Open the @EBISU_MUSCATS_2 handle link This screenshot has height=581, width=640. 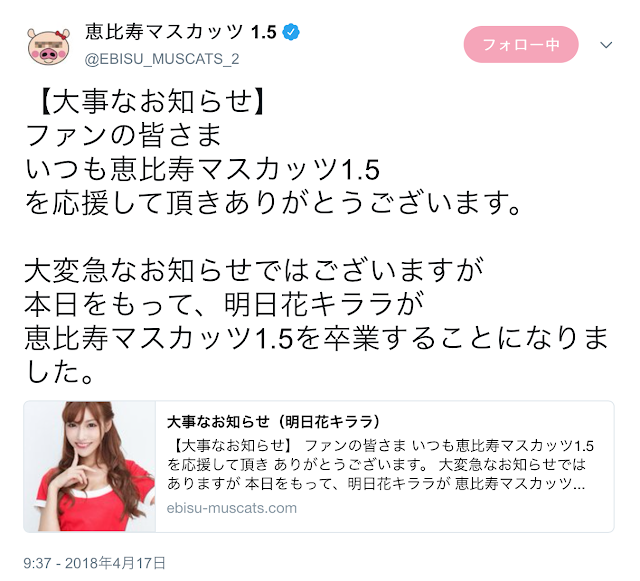[x=162, y=59]
